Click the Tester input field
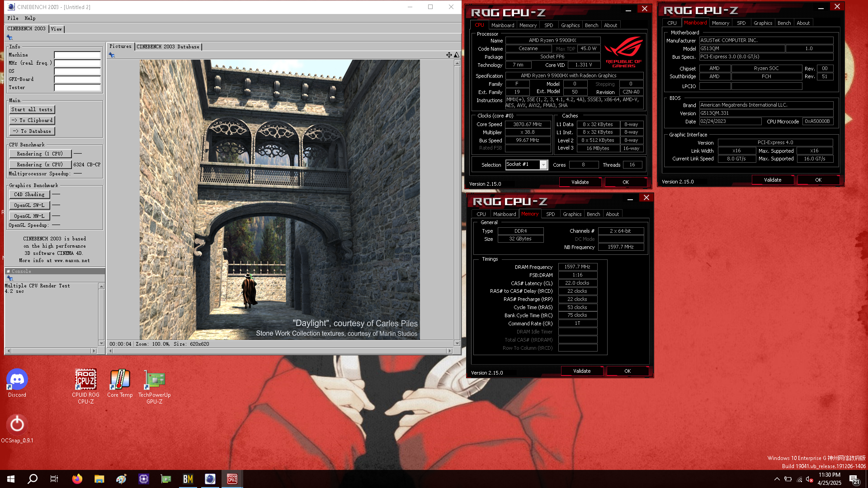 [x=77, y=88]
